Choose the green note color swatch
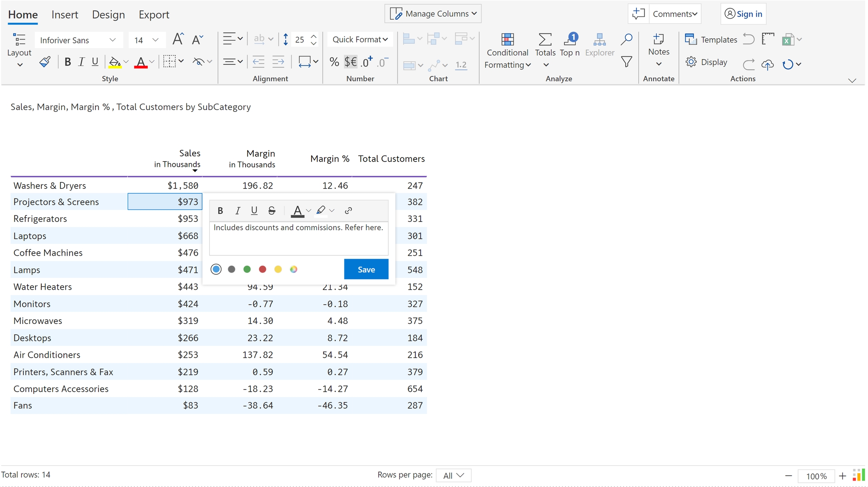868x487 pixels. [x=247, y=269]
